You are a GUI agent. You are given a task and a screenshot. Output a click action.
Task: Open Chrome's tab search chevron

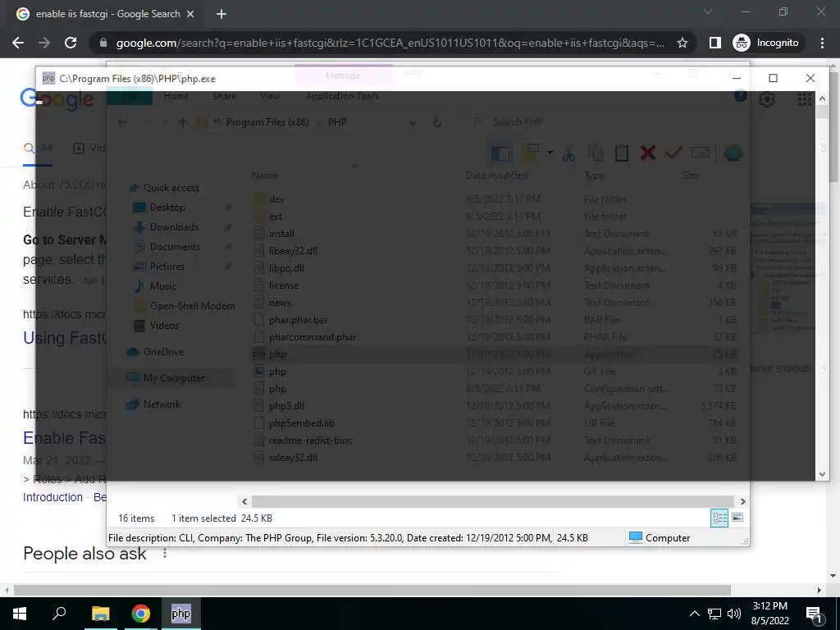[x=708, y=11]
